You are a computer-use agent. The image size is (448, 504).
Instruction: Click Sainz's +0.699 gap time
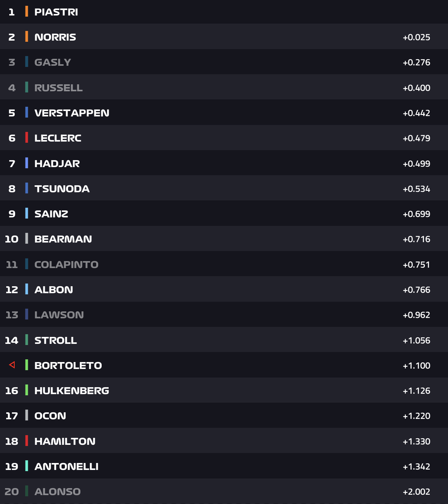416,214
